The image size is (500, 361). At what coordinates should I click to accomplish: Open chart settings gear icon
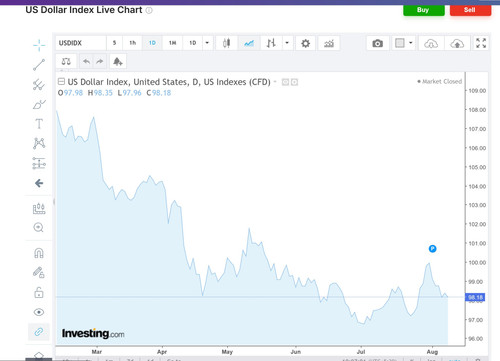coord(305,43)
